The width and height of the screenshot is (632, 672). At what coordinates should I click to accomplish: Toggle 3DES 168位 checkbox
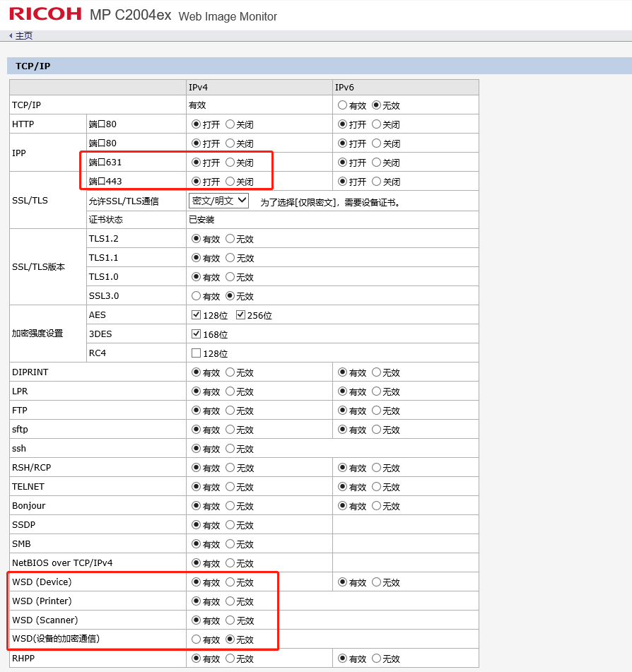(197, 334)
